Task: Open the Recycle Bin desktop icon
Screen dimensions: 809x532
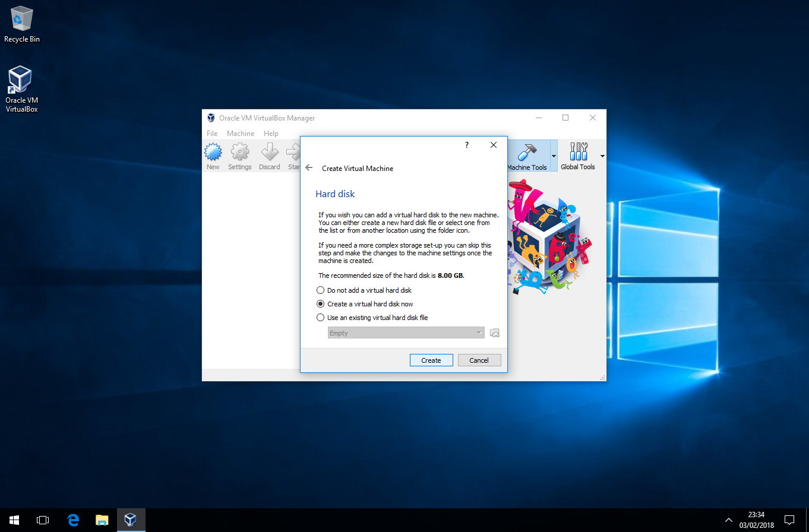Action: click(x=22, y=24)
